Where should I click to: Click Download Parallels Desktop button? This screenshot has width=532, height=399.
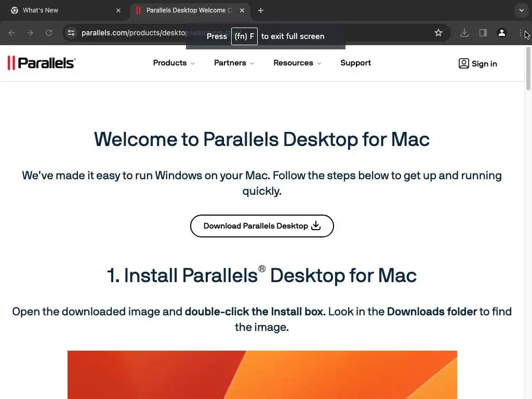coord(262,226)
